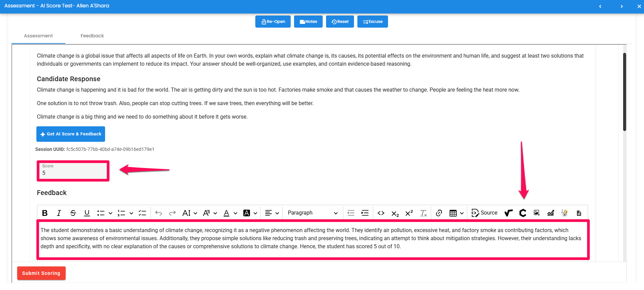644x290 pixels.
Task: Insert an image into feedback
Action: point(537,213)
